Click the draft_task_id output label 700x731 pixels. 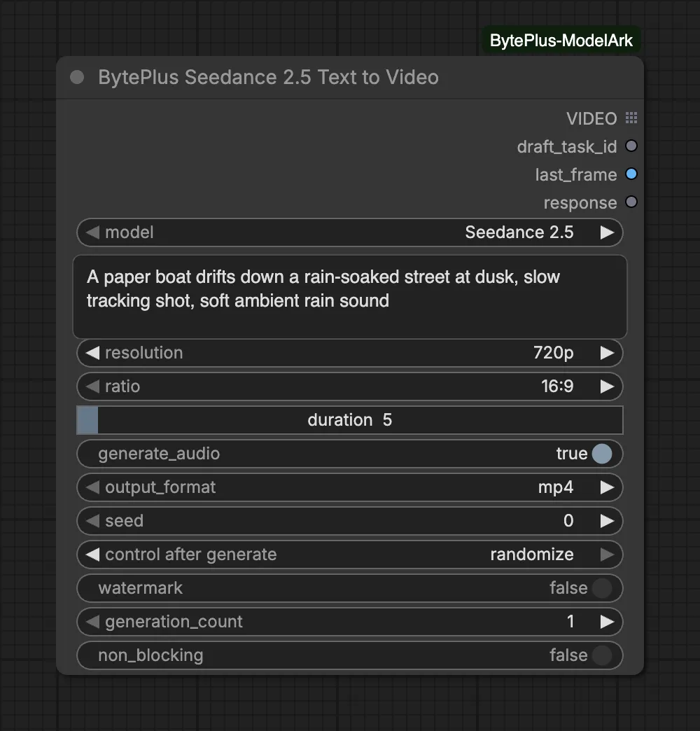[x=567, y=146]
